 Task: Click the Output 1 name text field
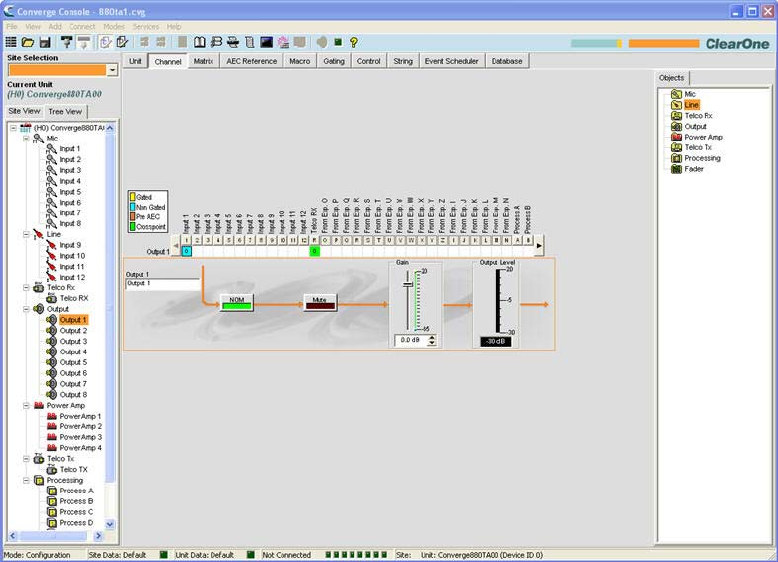[162, 284]
